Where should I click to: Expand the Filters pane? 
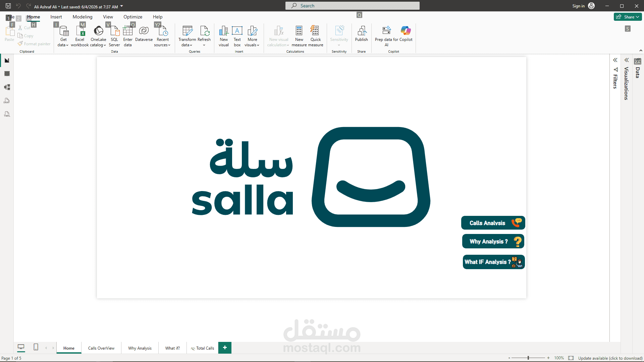(615, 60)
